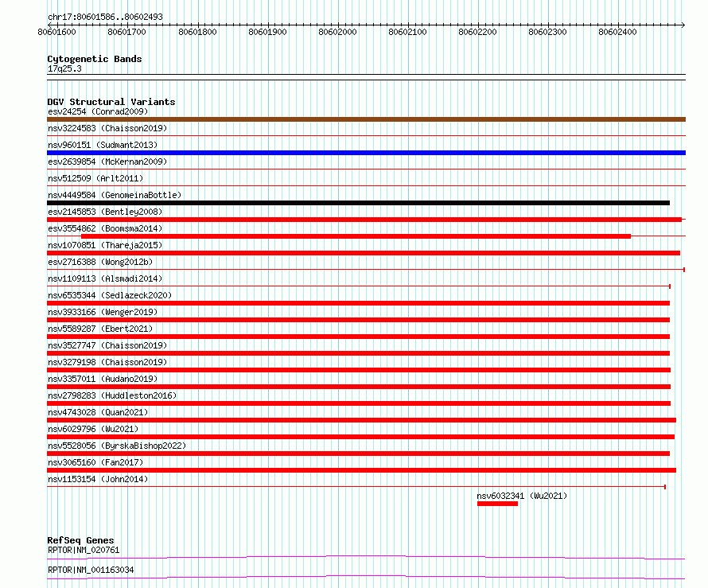Click esv3554862 (Boomsma2014) label

click(105, 228)
